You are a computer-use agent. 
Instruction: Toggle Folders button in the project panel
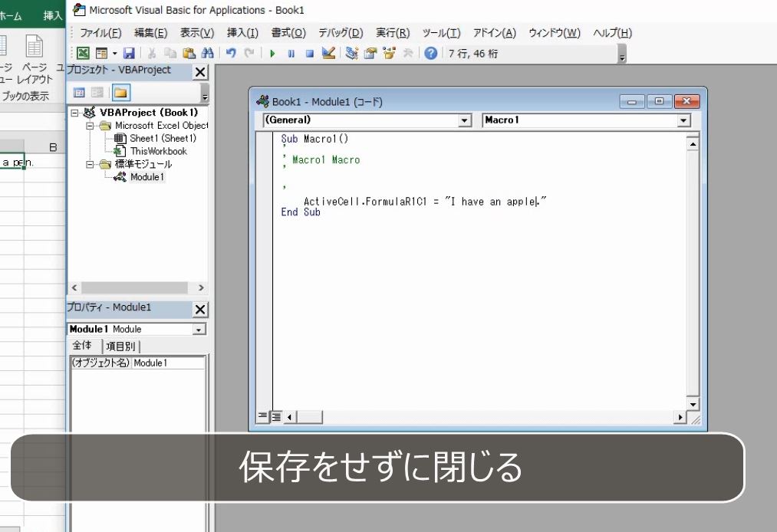121,93
